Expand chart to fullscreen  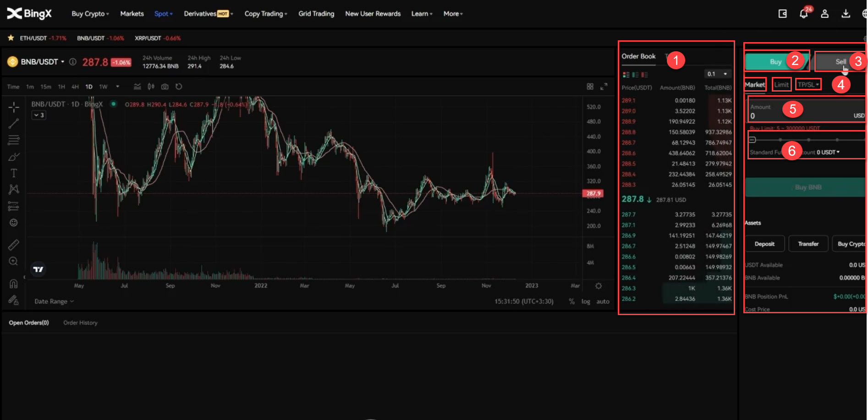[x=604, y=87]
